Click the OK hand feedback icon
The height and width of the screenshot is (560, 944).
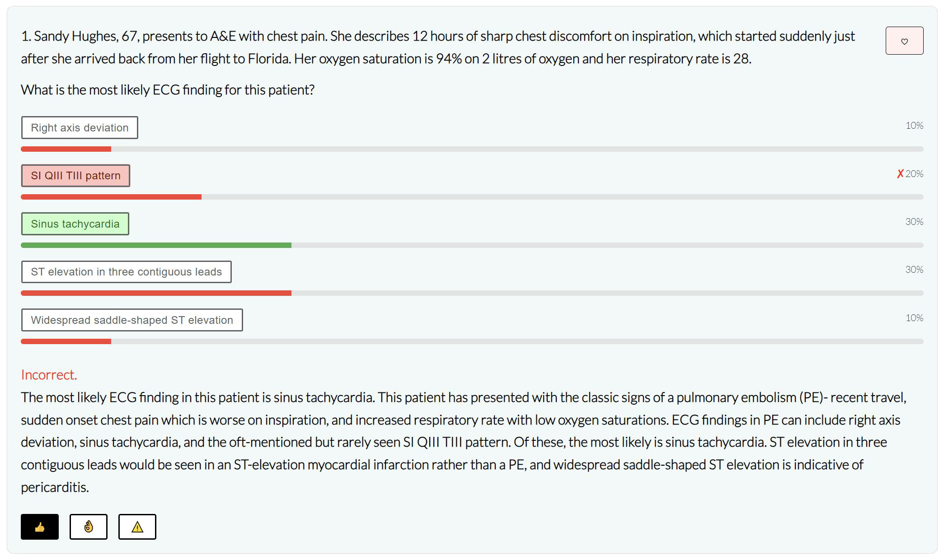pyautogui.click(x=88, y=527)
